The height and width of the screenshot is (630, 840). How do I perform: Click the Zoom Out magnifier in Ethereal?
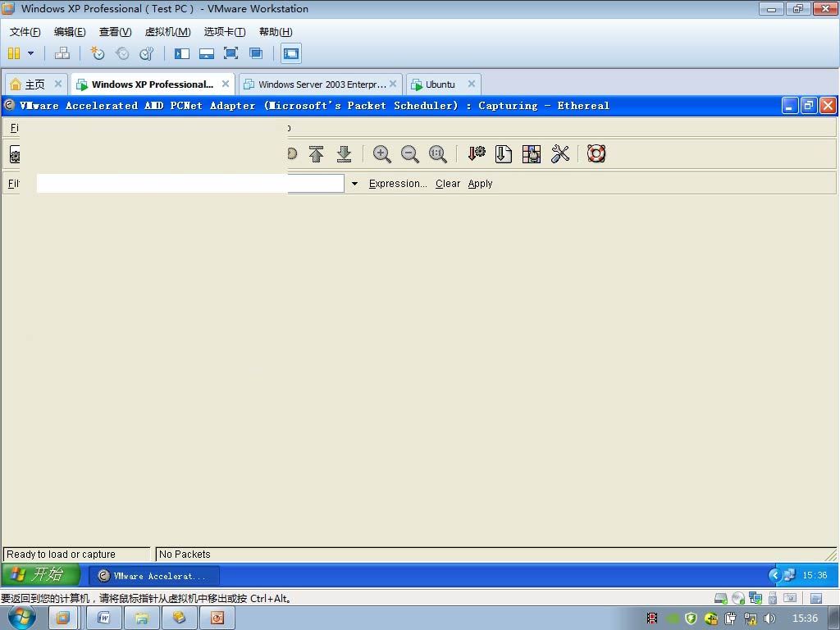coord(410,154)
